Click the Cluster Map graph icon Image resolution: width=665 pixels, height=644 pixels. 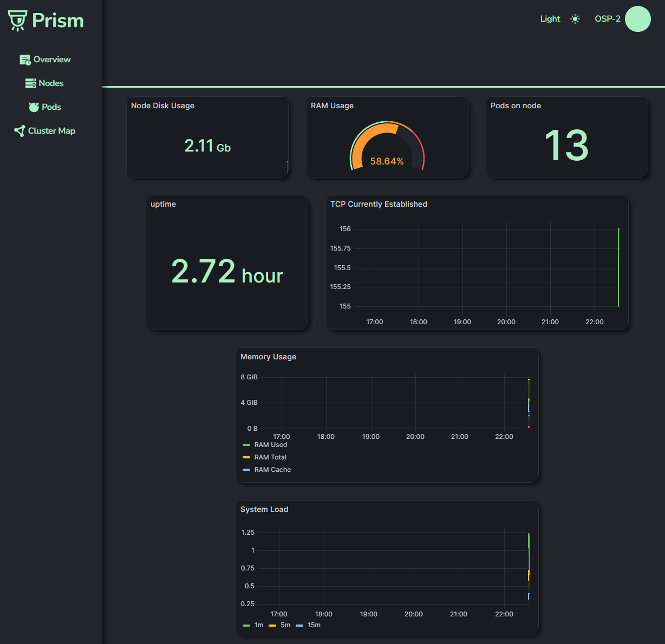tap(20, 131)
